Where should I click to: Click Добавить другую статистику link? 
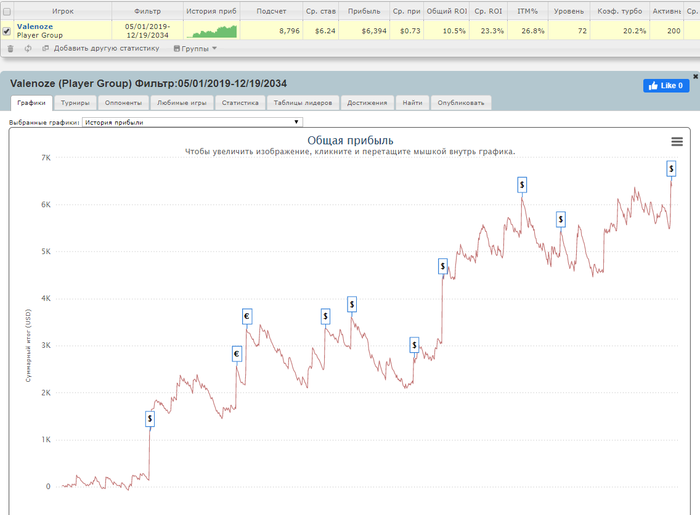click(x=106, y=48)
